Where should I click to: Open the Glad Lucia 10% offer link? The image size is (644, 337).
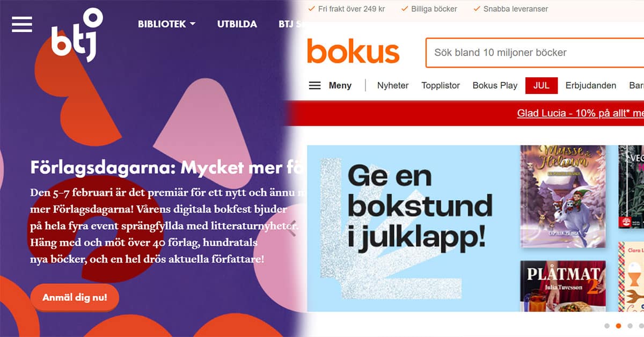tap(580, 113)
